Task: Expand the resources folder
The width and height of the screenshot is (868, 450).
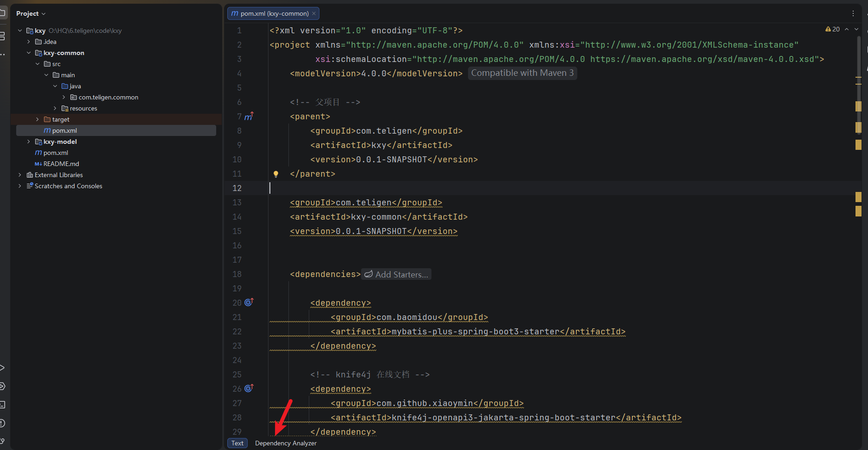Action: point(55,108)
